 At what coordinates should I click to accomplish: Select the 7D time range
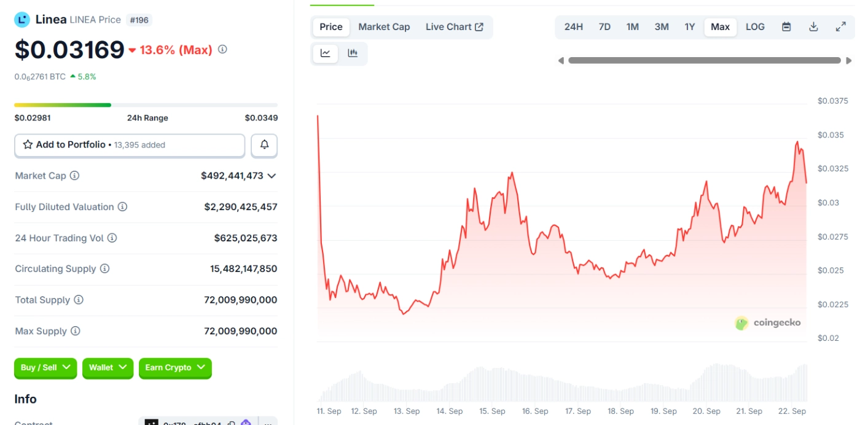click(x=604, y=27)
